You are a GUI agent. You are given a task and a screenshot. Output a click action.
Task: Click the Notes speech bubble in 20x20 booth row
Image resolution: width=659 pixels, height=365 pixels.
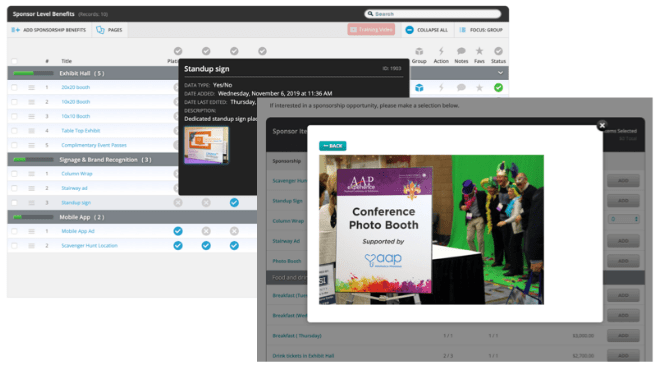pyautogui.click(x=461, y=87)
